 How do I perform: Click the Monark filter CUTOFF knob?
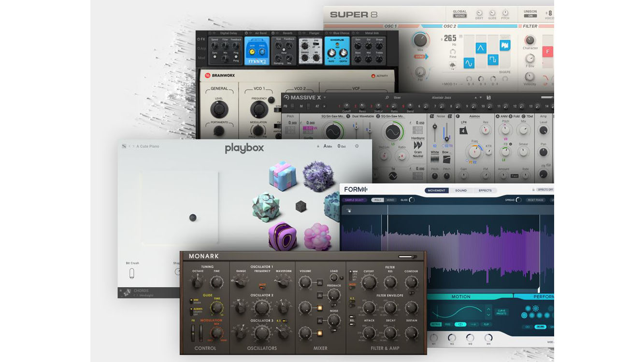click(x=369, y=282)
